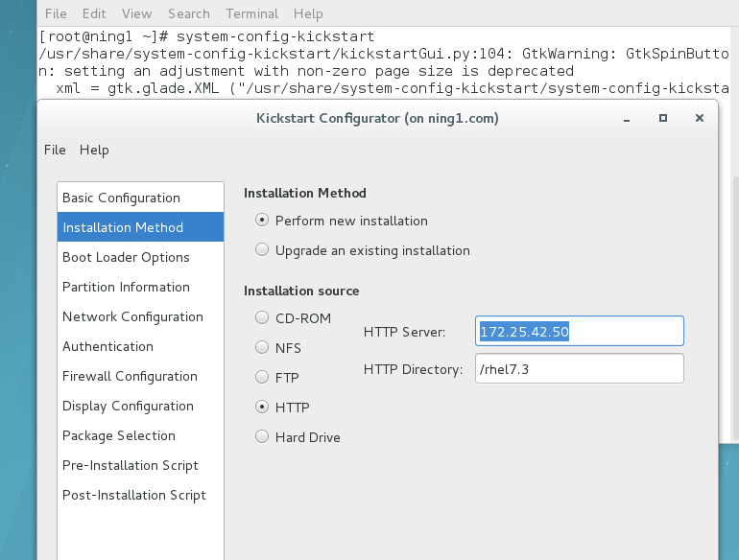The width and height of the screenshot is (739, 560).
Task: Click the HTTP Directory label
Action: [414, 369]
